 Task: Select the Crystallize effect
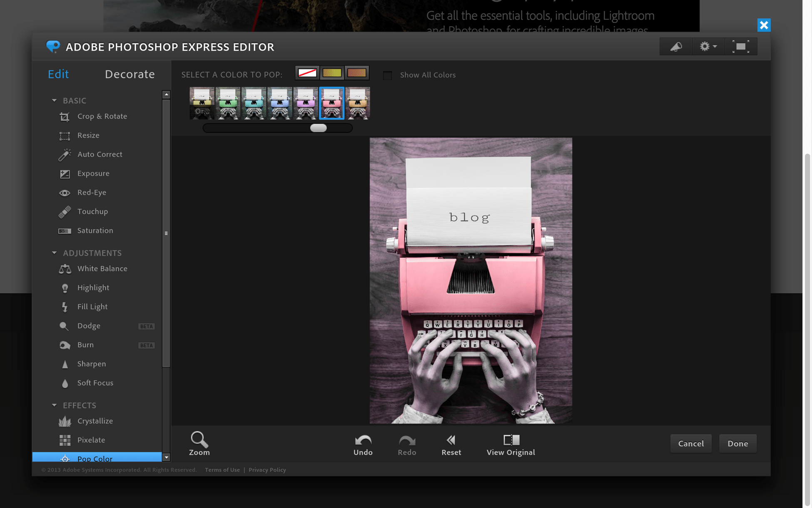(95, 420)
